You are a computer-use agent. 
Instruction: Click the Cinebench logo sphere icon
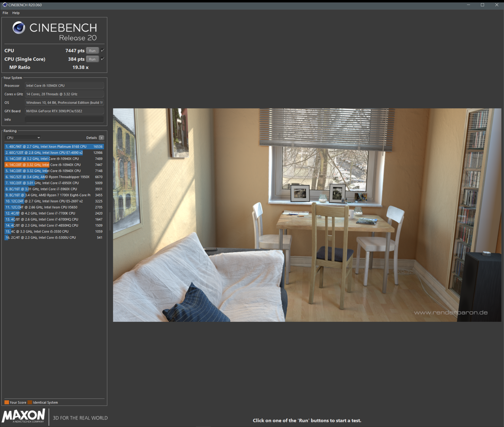(19, 28)
